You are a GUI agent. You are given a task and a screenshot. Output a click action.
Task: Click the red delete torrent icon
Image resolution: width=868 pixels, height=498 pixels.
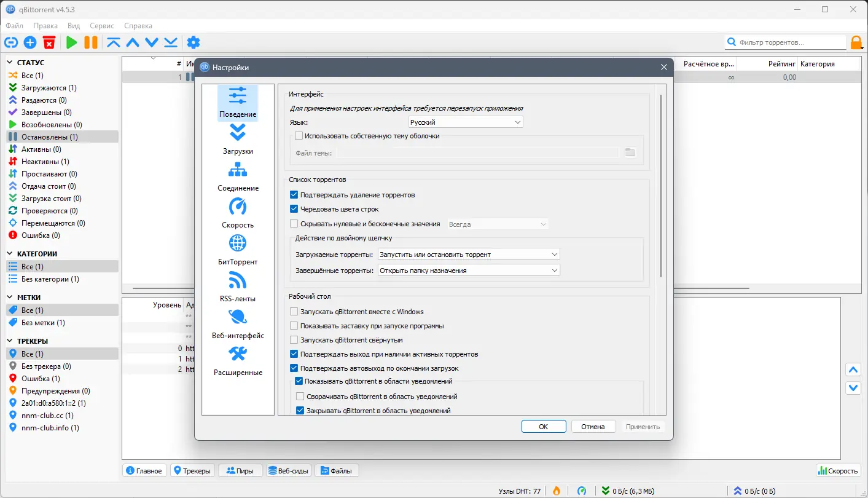[49, 42]
